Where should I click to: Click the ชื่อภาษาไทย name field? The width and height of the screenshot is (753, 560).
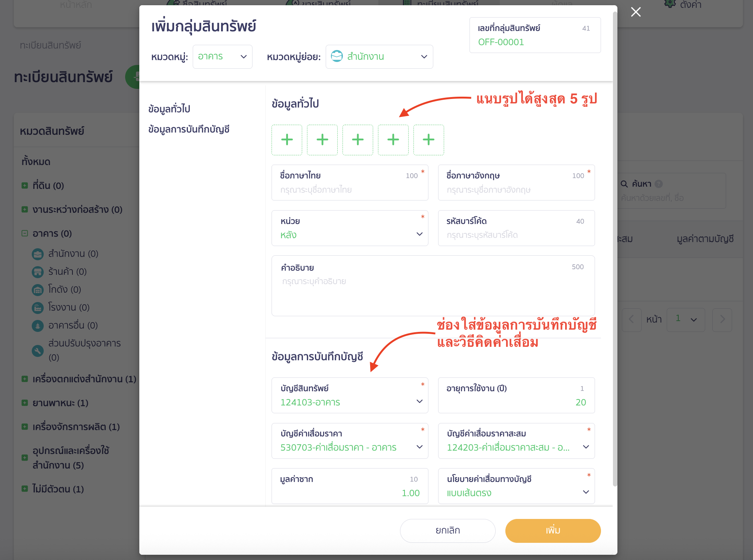tap(350, 190)
